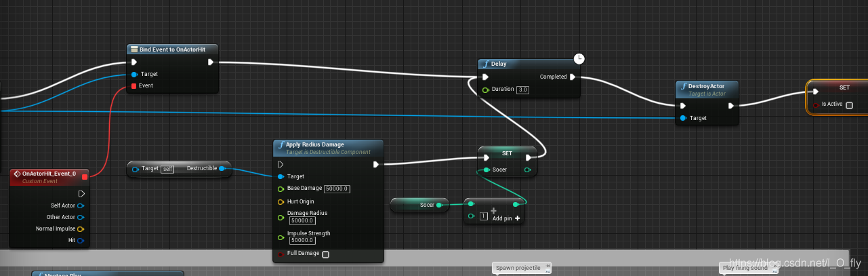Click the Spawn projectile comment bubble
Image resolution: width=868 pixels, height=276 pixels.
pos(522,268)
